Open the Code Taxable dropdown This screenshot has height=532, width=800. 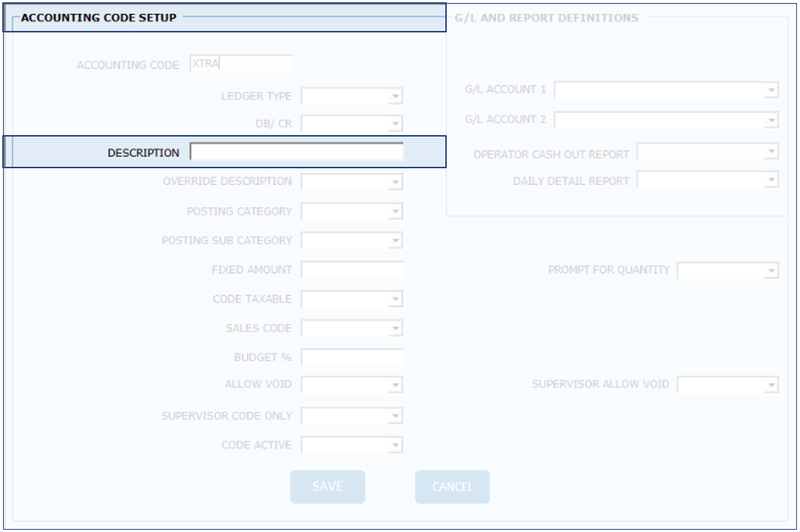click(352, 300)
